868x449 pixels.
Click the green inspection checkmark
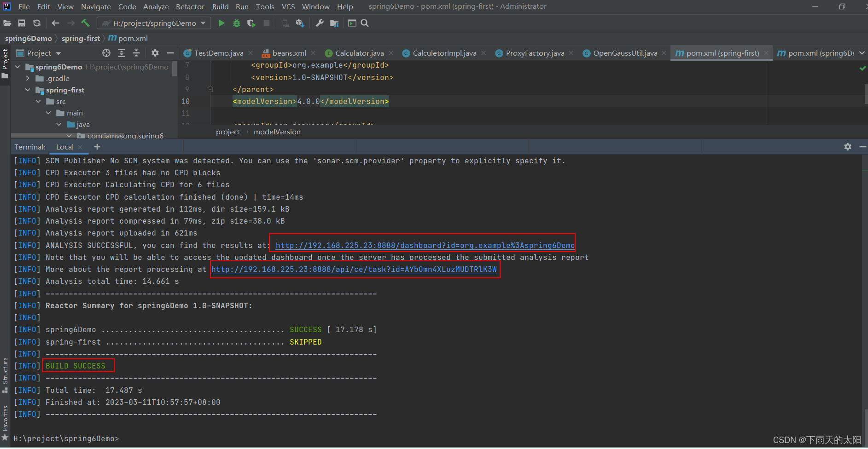[x=862, y=68]
